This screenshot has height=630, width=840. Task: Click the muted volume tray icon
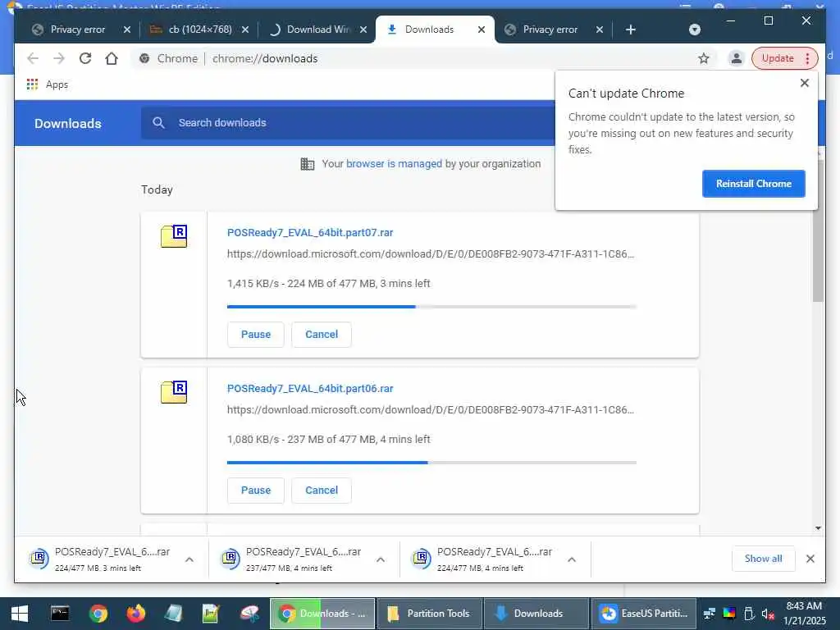tap(768, 614)
